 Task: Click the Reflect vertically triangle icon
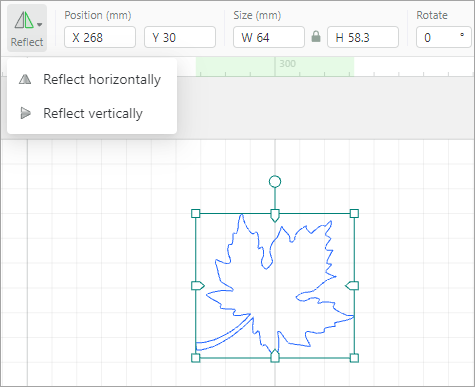[25, 113]
